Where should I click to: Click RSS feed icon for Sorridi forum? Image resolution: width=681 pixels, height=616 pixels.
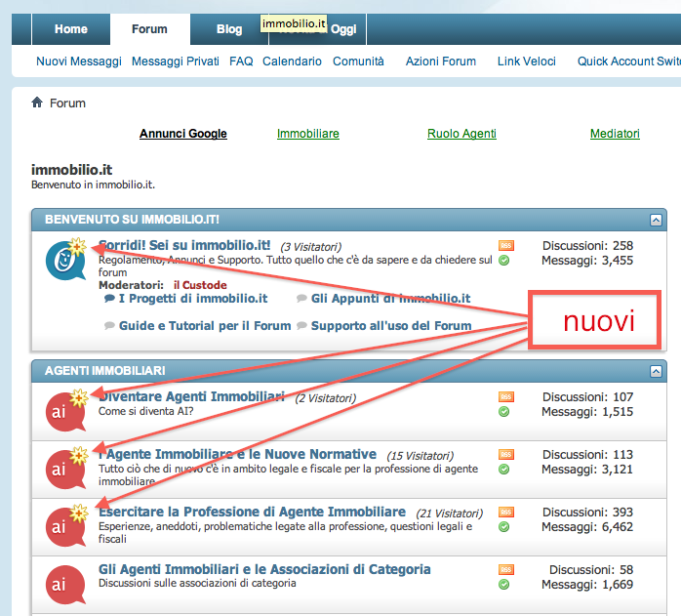click(x=505, y=246)
